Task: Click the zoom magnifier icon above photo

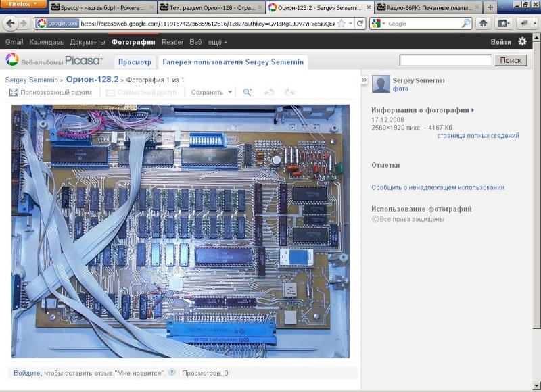Action: pyautogui.click(x=248, y=92)
